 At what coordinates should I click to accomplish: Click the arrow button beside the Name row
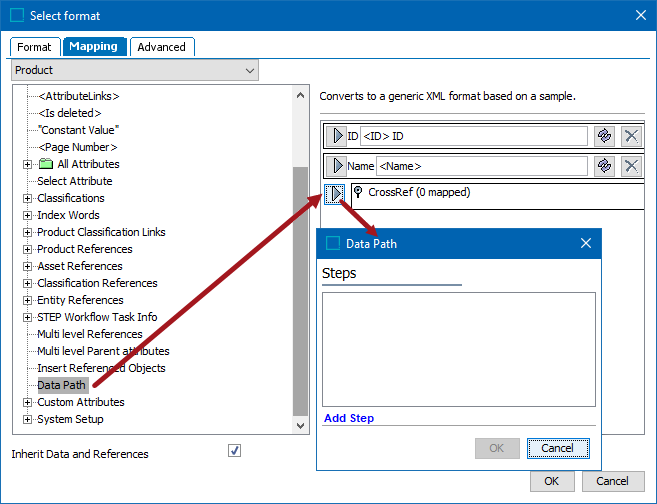click(x=336, y=166)
